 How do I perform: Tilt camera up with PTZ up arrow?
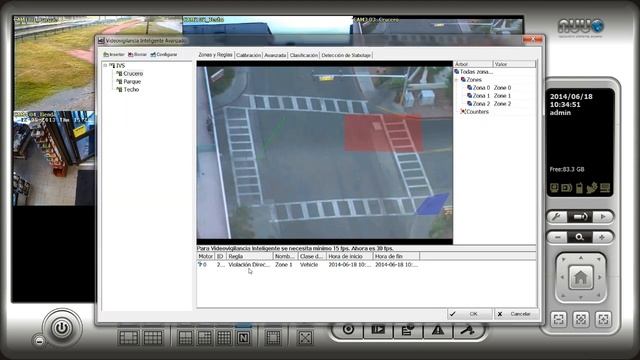coord(581,258)
